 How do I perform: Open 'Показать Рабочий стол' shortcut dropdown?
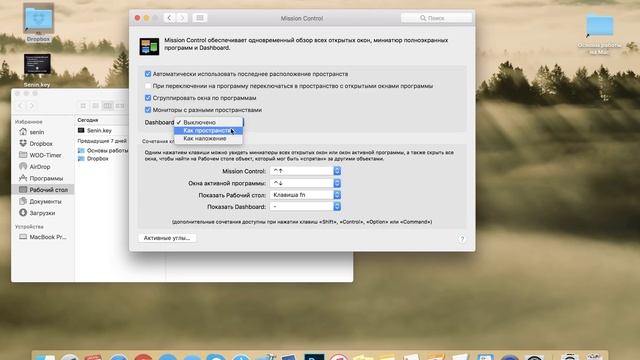[x=305, y=195]
